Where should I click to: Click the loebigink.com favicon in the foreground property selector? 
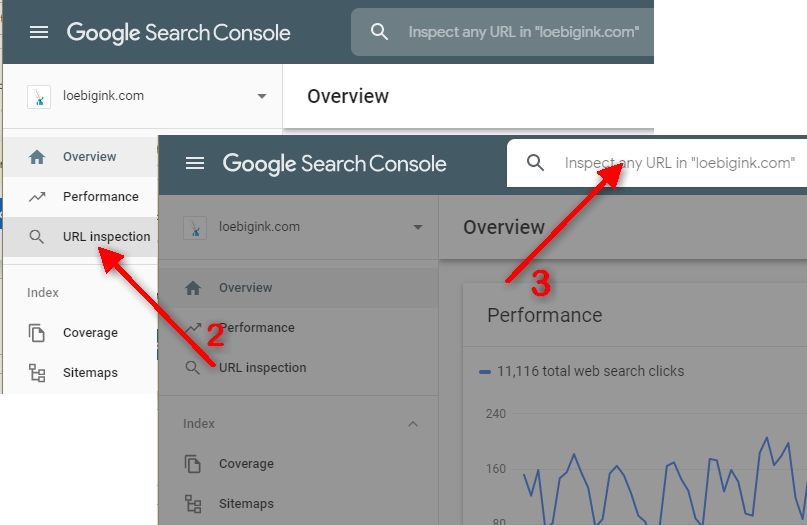[195, 227]
